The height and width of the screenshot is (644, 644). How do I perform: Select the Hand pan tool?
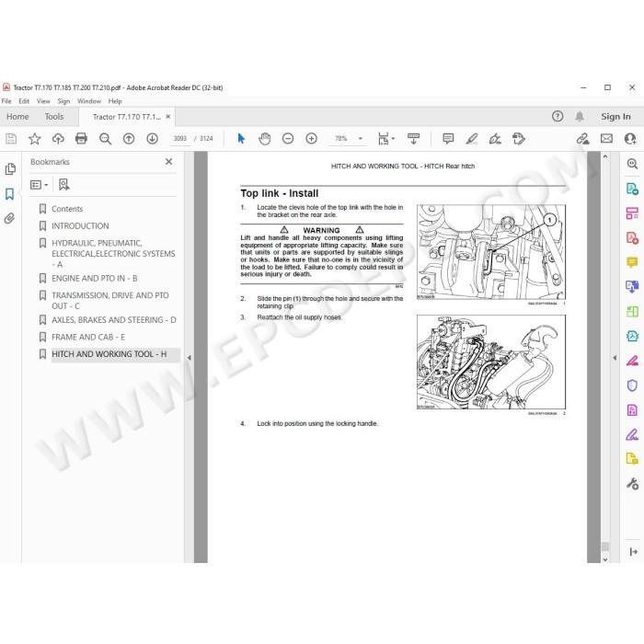click(265, 139)
